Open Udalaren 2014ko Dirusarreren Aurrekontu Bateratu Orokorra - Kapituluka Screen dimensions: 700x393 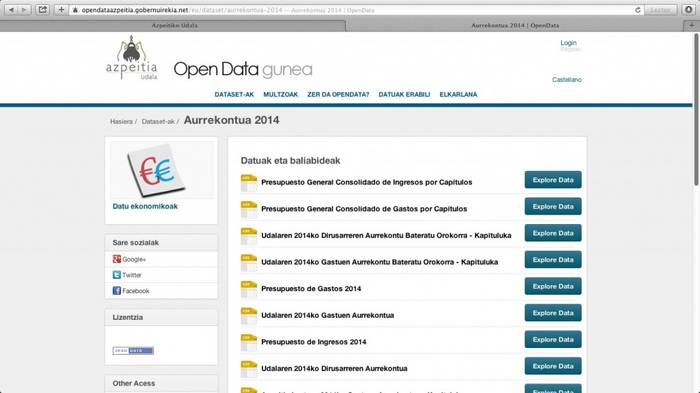click(386, 235)
